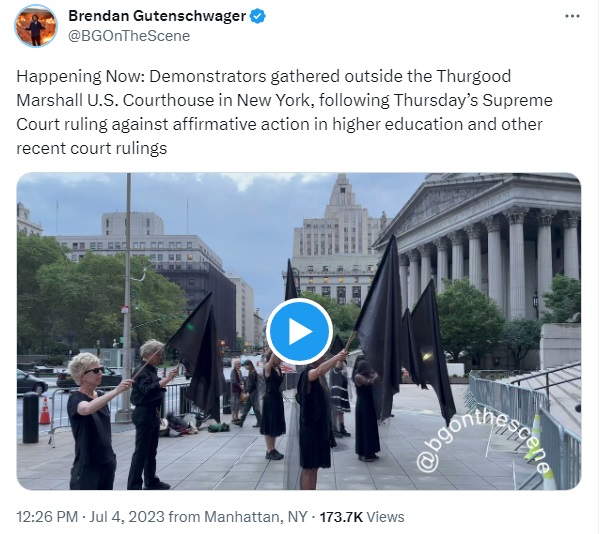The width and height of the screenshot is (600, 534).
Task: Open the @BGOnTheScene handle link
Action: click(129, 36)
